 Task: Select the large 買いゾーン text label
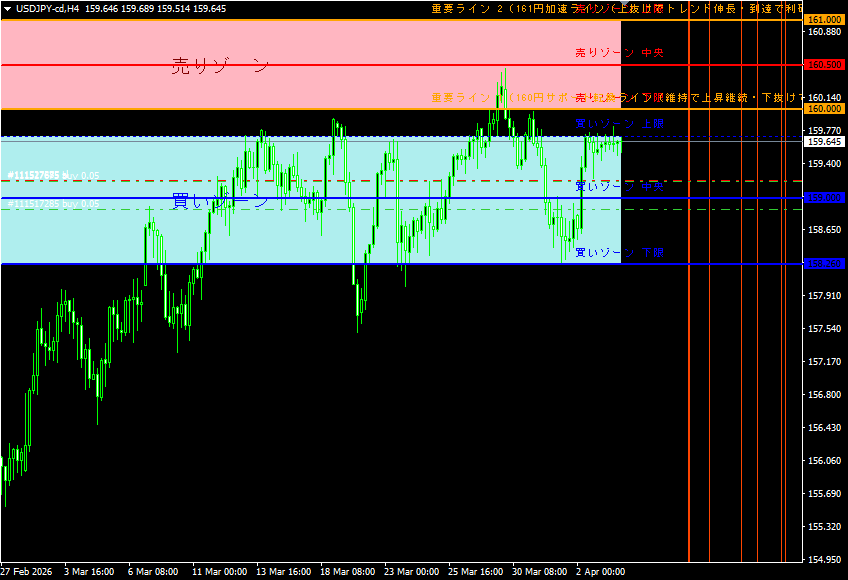click(220, 201)
